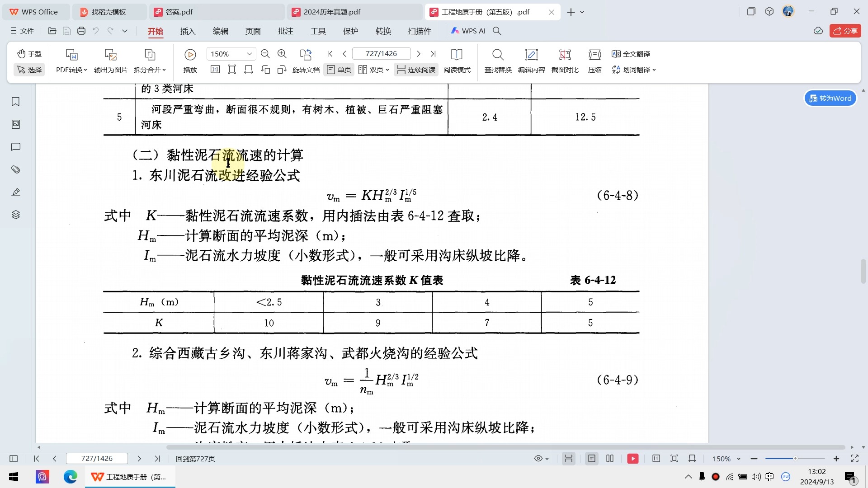This screenshot has width=868, height=488.
Task: Fit page using toolbar fit-page icon
Action: pyautogui.click(x=232, y=69)
